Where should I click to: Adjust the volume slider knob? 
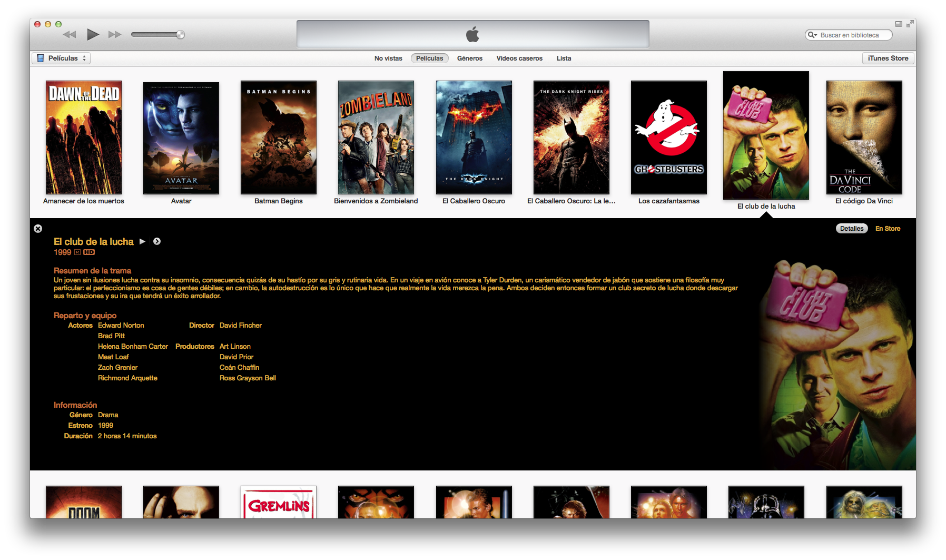[x=180, y=35]
